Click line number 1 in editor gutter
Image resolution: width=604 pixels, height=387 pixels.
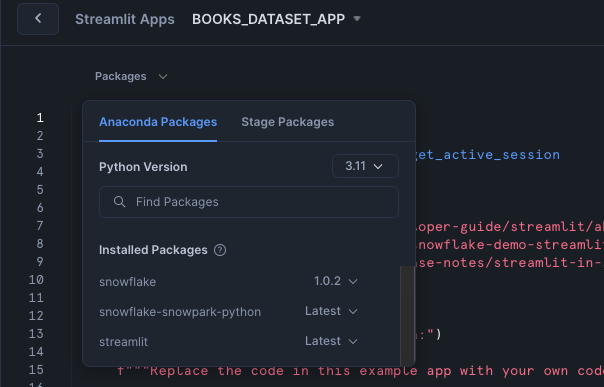[40, 118]
